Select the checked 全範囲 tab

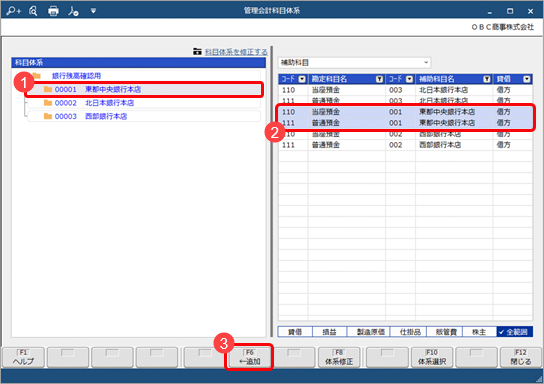pyautogui.click(x=515, y=332)
